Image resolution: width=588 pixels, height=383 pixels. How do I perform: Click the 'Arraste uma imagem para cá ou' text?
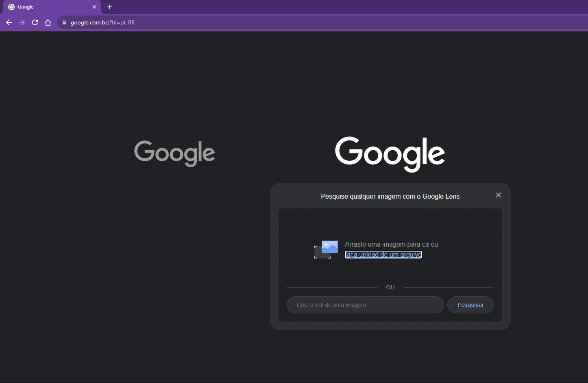tap(392, 244)
